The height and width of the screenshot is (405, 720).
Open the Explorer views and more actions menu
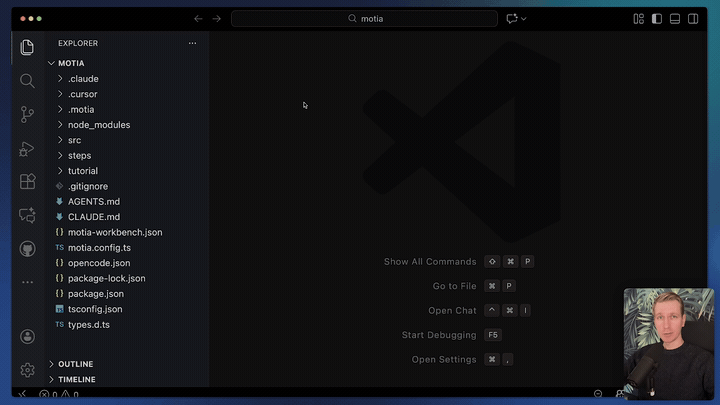pyautogui.click(x=192, y=43)
